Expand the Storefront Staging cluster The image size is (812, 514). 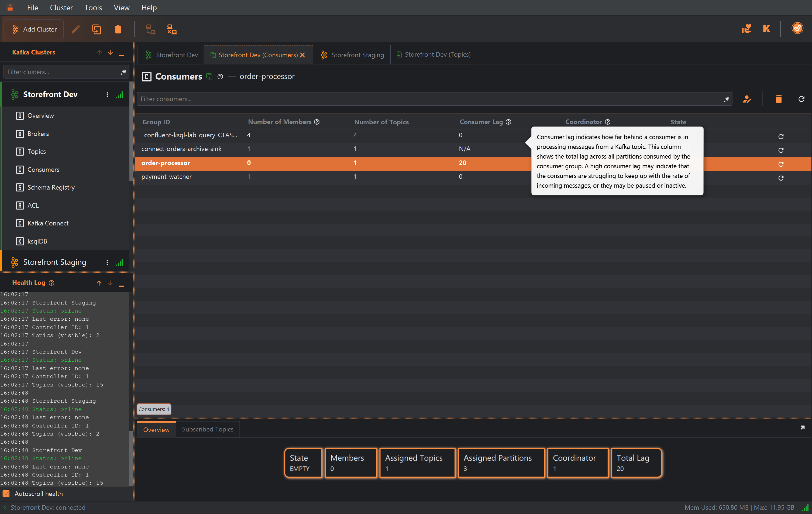pos(55,262)
